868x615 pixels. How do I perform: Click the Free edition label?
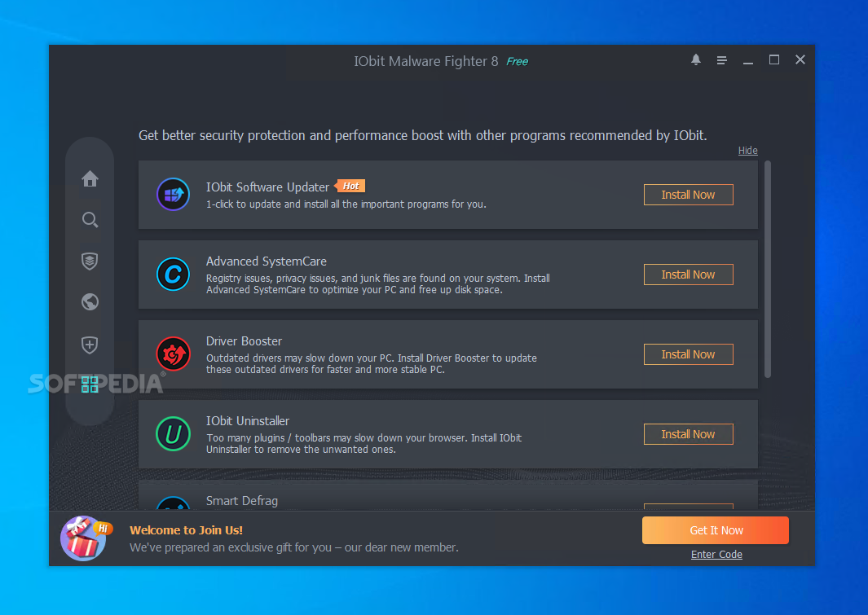click(x=517, y=62)
